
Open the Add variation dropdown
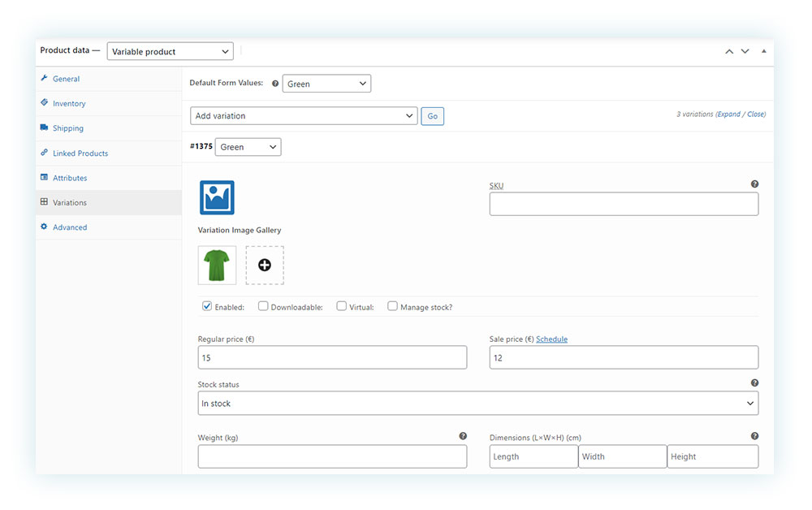pyautogui.click(x=304, y=115)
